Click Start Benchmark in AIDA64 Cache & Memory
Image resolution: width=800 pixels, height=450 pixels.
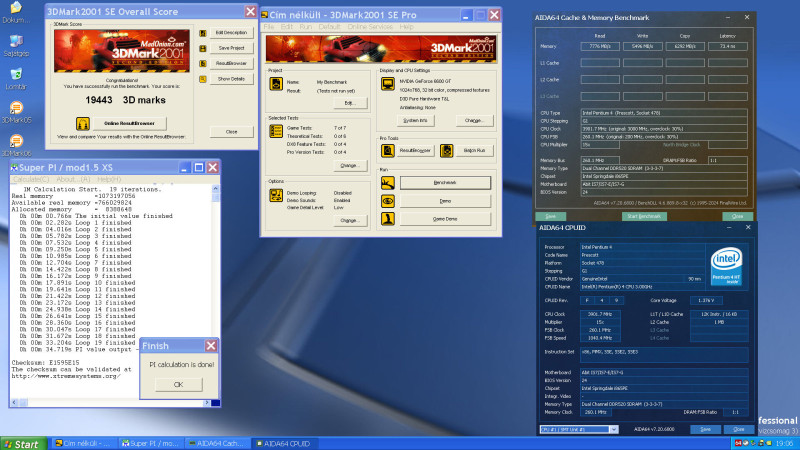(644, 216)
